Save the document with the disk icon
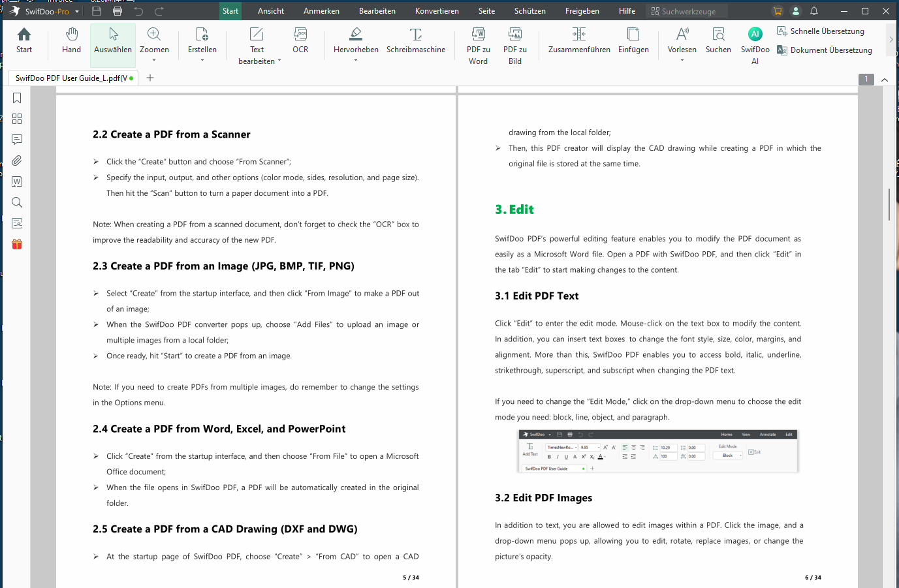 (97, 11)
